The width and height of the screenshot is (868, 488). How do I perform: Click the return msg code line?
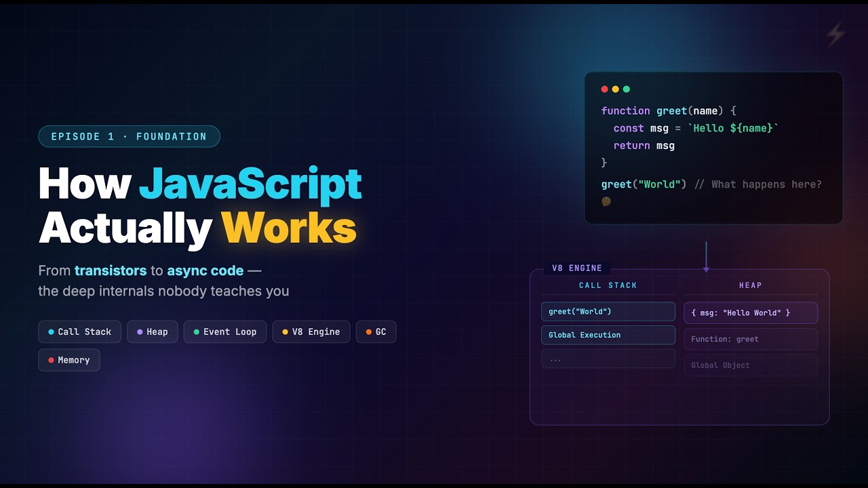(x=644, y=146)
